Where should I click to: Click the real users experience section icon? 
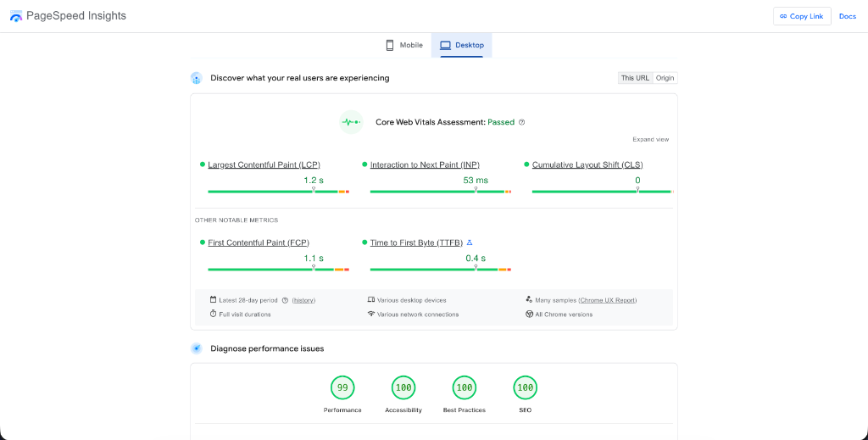click(x=197, y=78)
